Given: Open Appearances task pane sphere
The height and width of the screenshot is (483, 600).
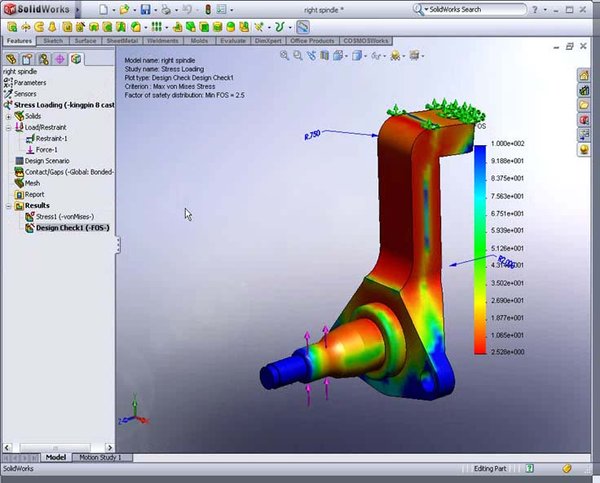Looking at the screenshot, I should (584, 149).
